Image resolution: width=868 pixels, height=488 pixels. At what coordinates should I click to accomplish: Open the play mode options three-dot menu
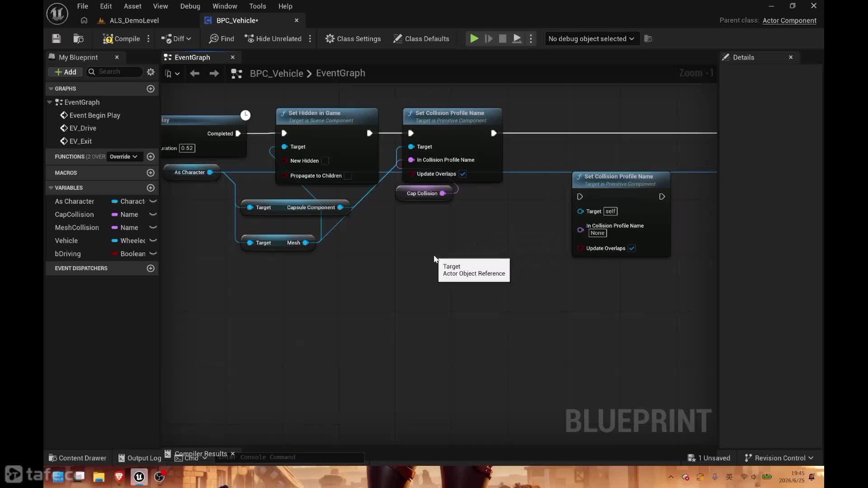coord(531,39)
